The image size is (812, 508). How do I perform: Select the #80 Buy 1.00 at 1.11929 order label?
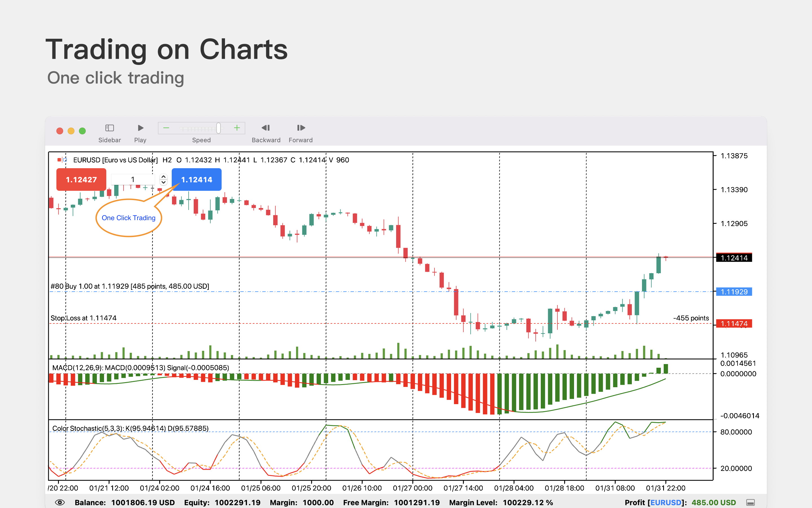[x=130, y=286]
